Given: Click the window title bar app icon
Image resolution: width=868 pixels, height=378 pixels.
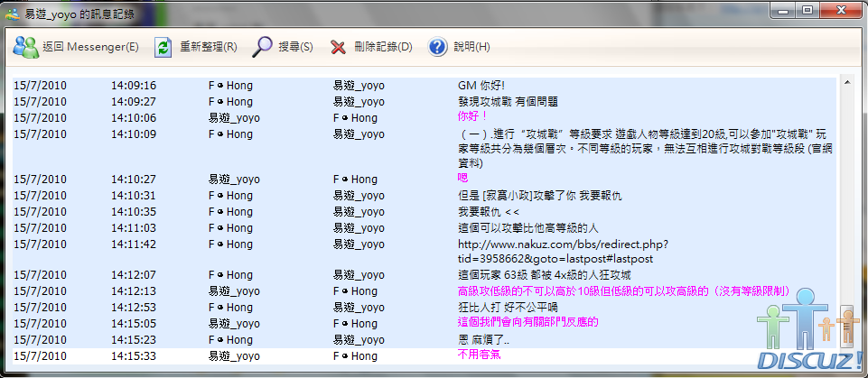Looking at the screenshot, I should coord(13,14).
